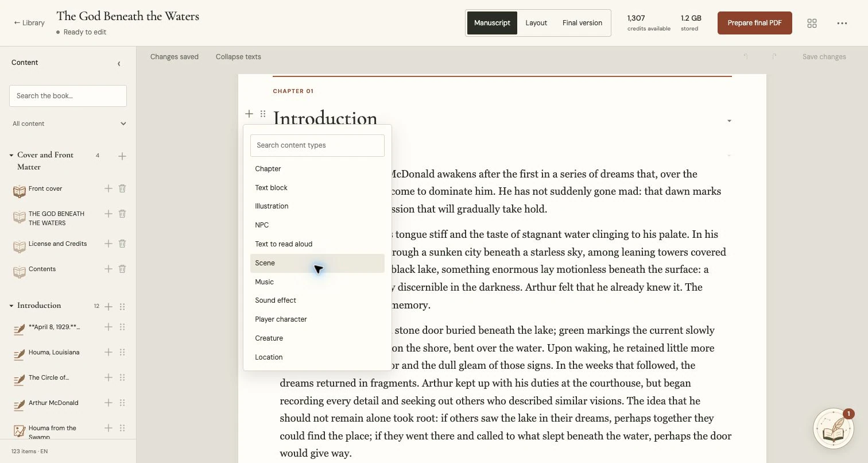Screen dimensions: 868x463
Task: Click the redo arrow icon
Action: [x=774, y=56]
